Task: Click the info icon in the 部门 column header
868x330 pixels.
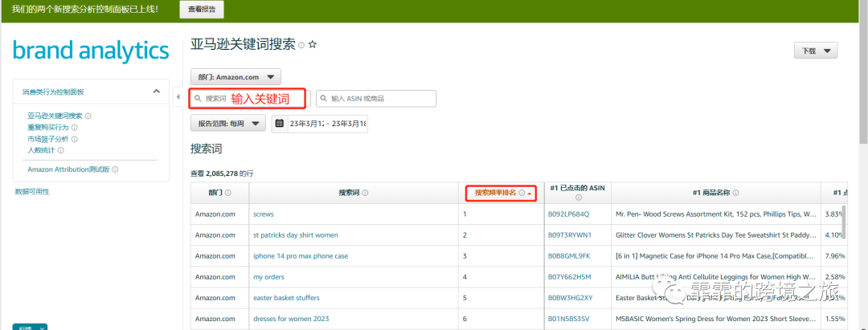Action: pos(228,193)
